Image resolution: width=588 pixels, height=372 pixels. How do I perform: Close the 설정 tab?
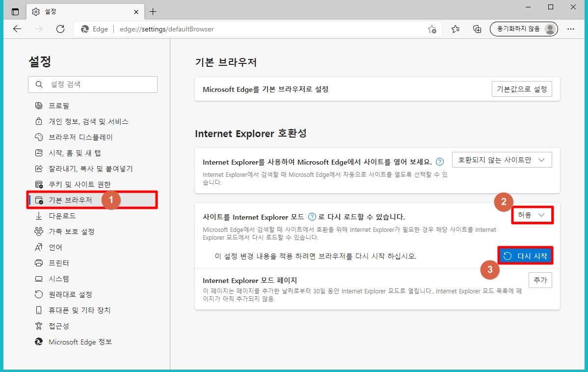pyautogui.click(x=136, y=12)
